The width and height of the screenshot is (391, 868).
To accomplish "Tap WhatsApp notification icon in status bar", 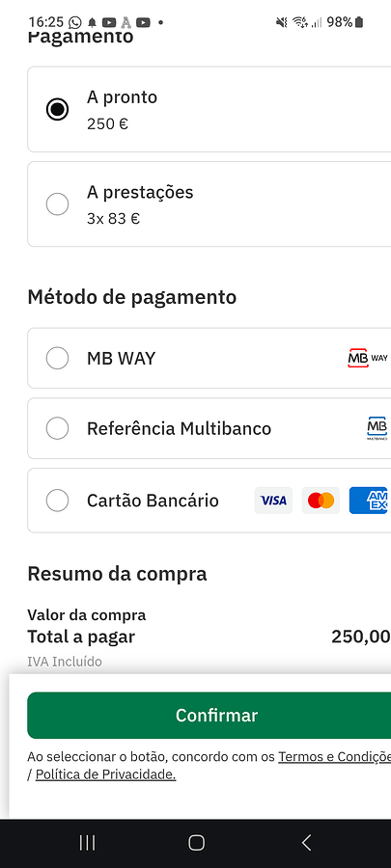I will (74, 22).
